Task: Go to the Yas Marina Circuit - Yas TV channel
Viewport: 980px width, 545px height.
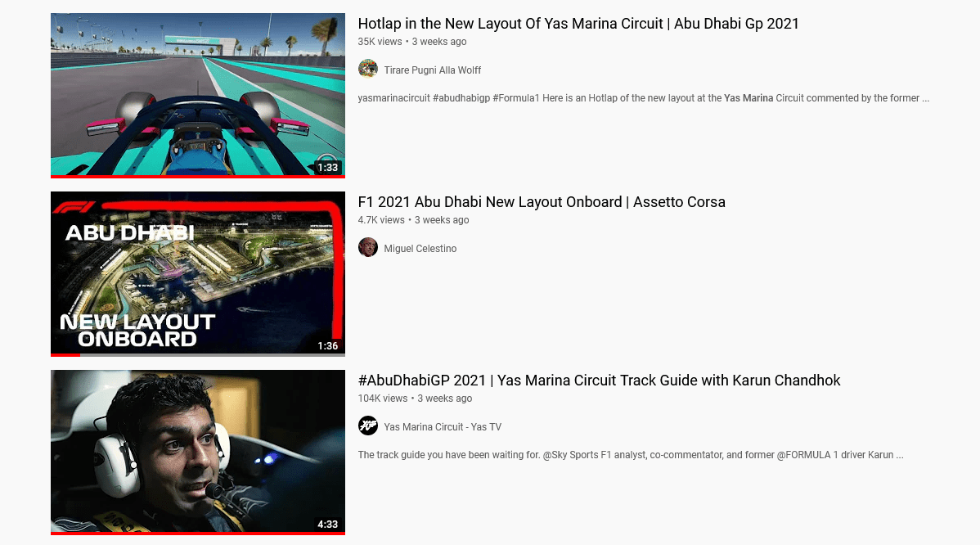Action: pos(443,427)
